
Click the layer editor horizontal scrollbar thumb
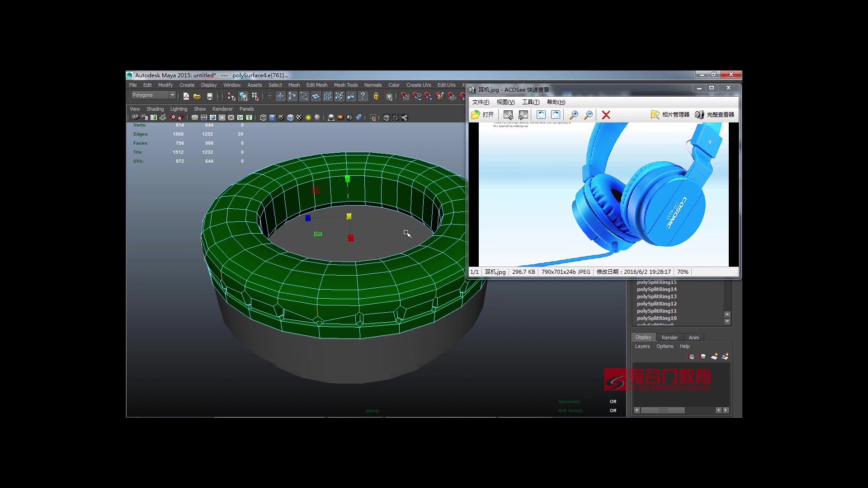[663, 410]
